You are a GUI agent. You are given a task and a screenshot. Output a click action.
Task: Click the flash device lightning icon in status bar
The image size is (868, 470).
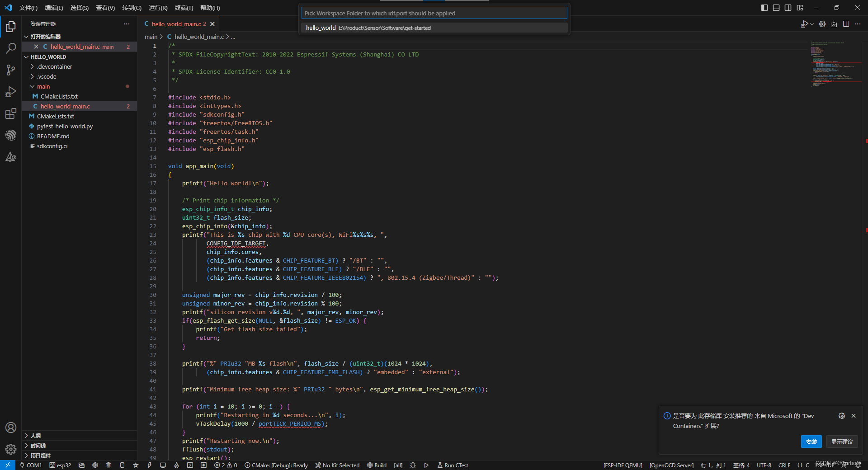pos(149,465)
